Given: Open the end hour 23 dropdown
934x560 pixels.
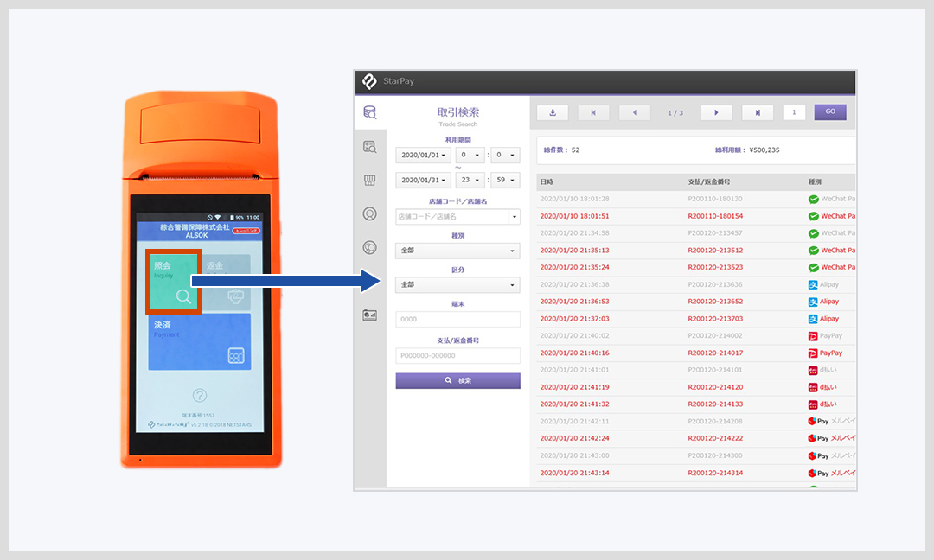Looking at the screenshot, I should coord(470,180).
